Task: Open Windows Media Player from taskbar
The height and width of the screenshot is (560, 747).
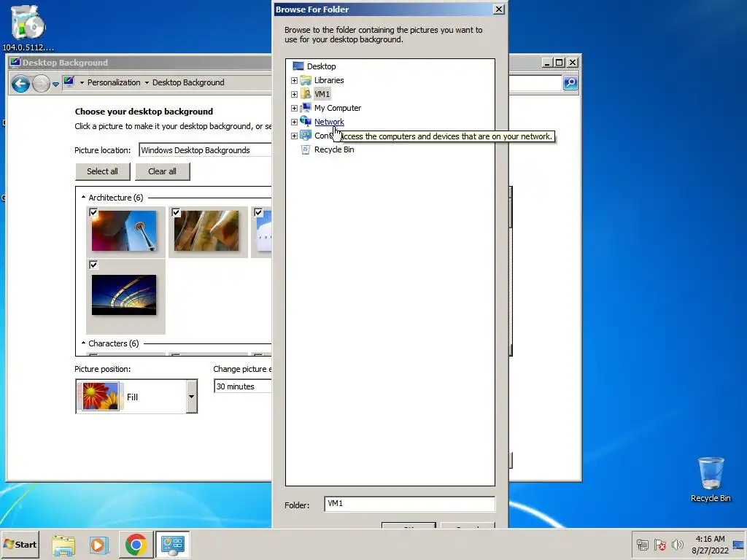Action: 99,545
